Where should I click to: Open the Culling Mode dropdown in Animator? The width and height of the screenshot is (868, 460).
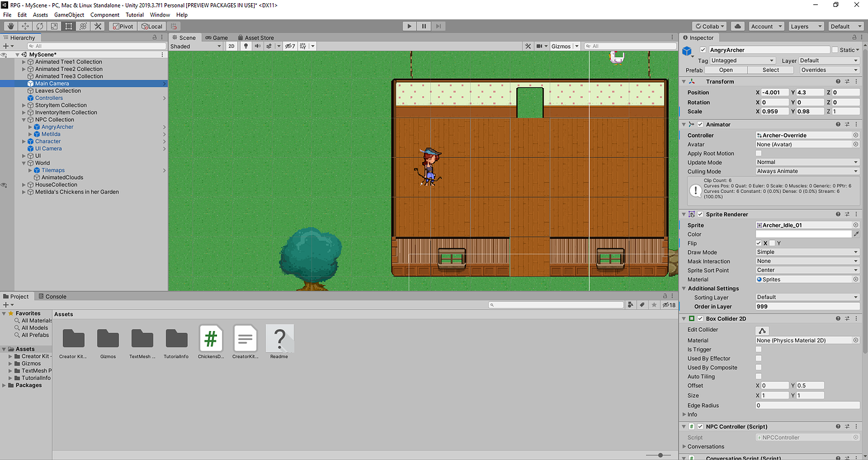pyautogui.click(x=807, y=171)
